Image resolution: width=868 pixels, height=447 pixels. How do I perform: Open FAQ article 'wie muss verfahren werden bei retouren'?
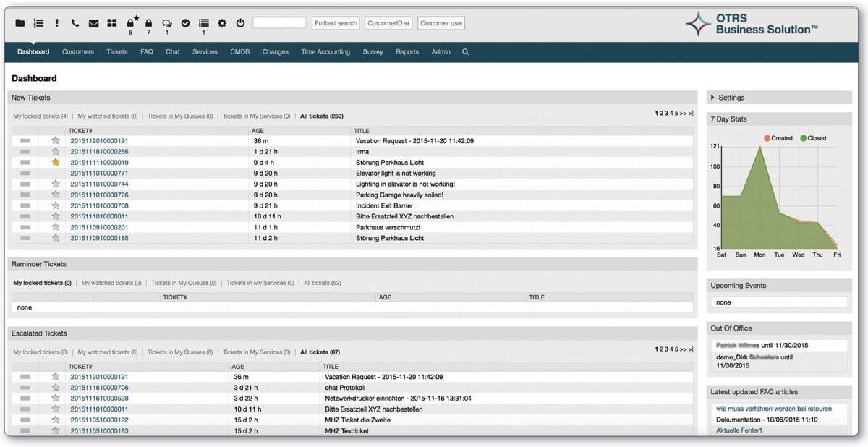tap(774, 409)
